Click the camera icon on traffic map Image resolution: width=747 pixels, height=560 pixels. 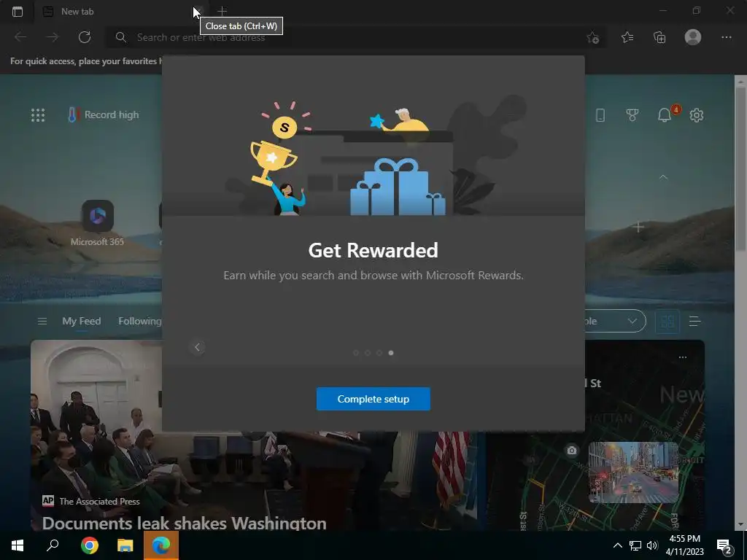pos(572,450)
